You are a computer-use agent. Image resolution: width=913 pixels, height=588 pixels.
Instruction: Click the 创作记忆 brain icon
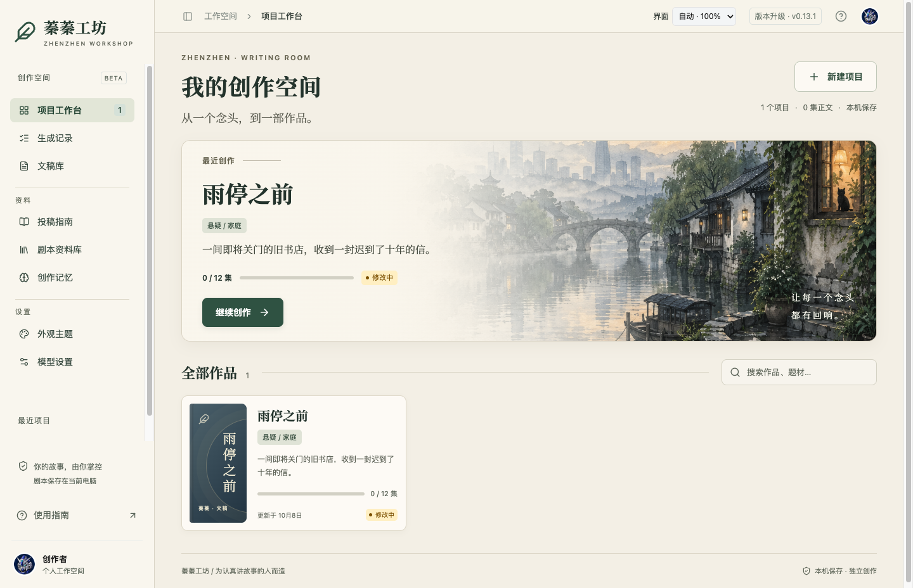tap(24, 278)
